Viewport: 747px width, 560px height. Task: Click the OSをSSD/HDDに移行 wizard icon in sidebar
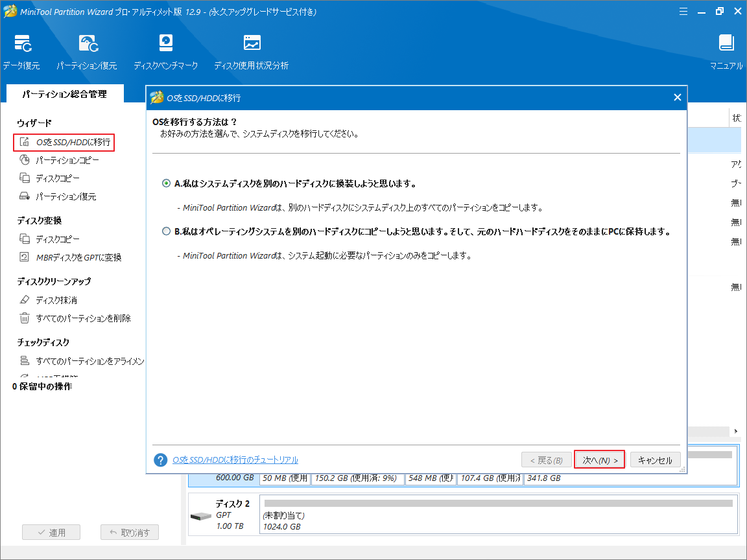click(24, 141)
